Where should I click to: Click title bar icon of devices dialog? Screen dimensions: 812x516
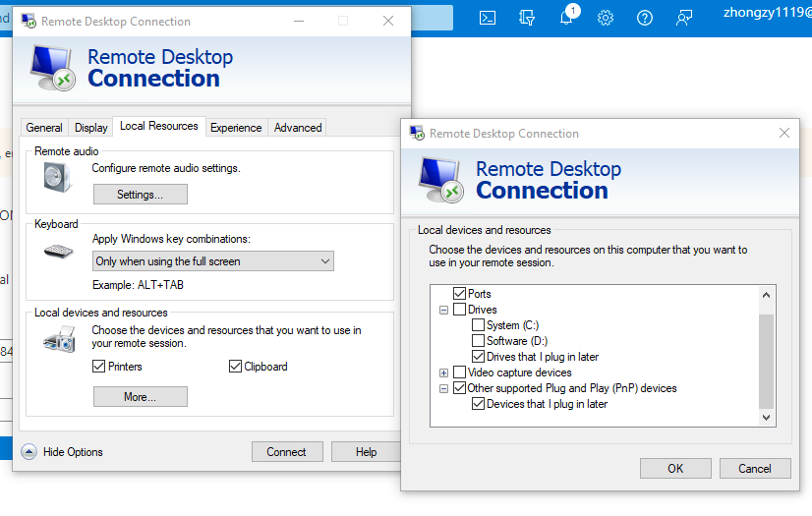coord(417,133)
